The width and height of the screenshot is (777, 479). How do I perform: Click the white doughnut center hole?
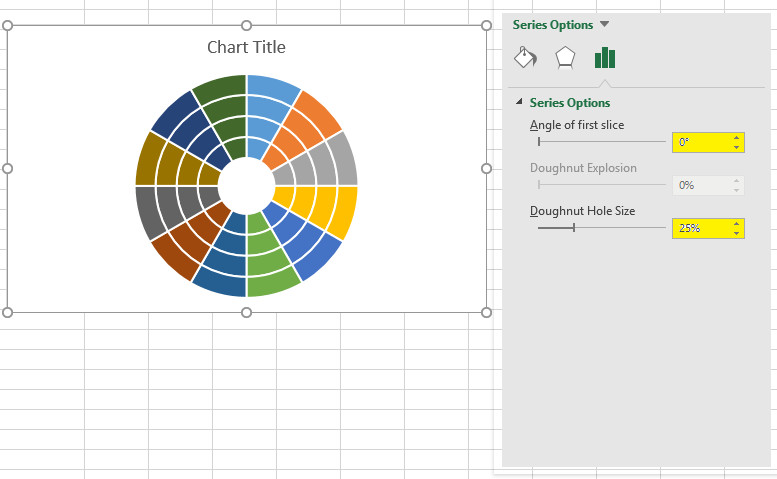tap(246, 185)
